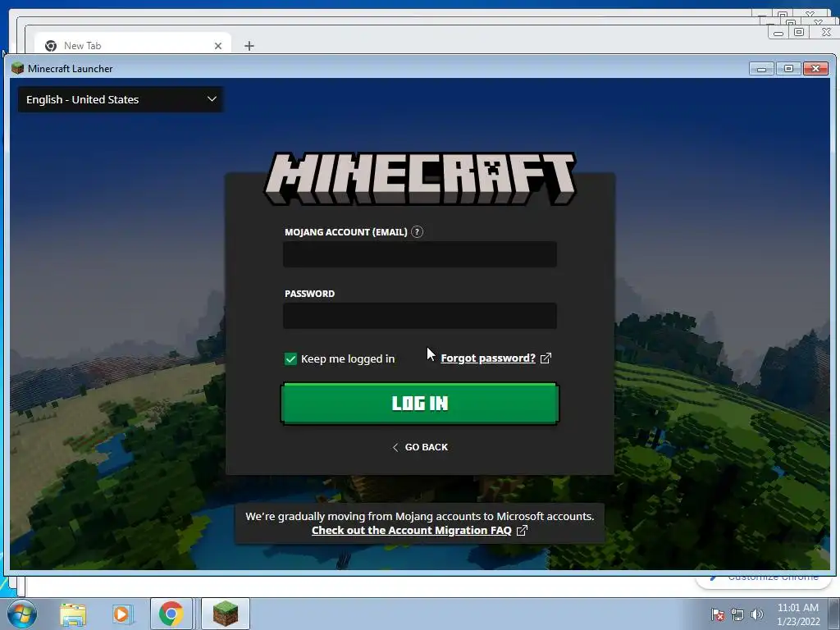Open the Windows Start menu orb

[21, 614]
